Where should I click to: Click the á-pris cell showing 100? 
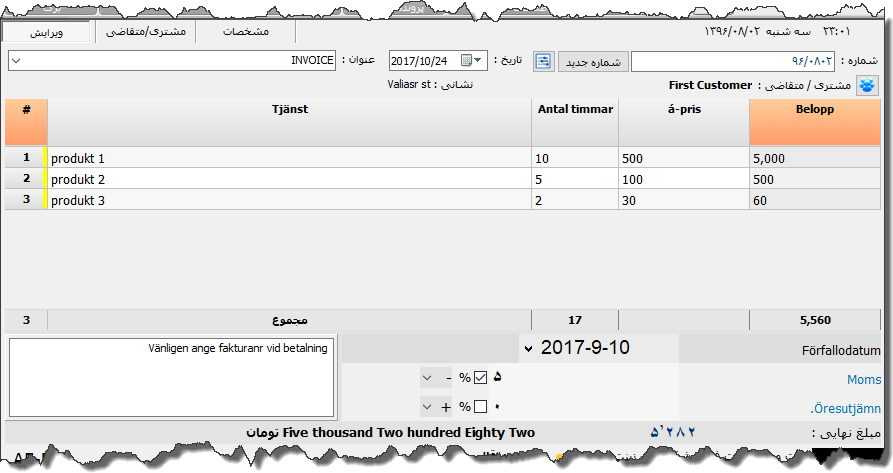click(684, 179)
